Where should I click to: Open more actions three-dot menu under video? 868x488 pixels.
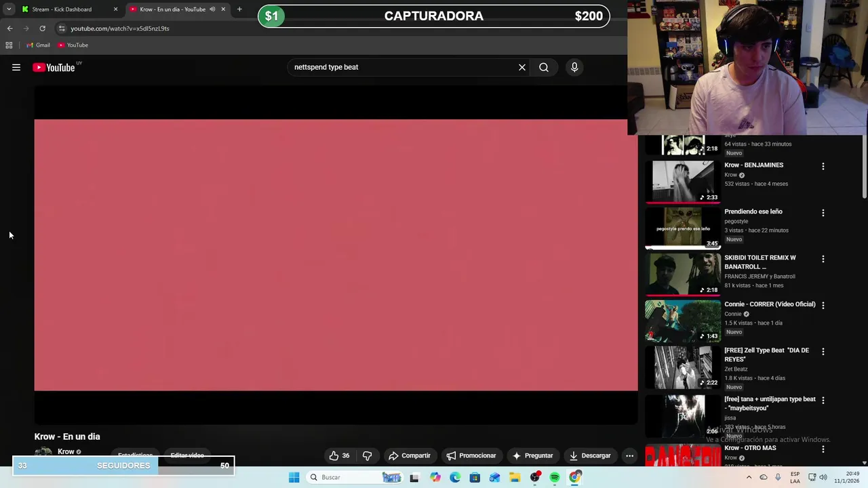click(x=629, y=455)
